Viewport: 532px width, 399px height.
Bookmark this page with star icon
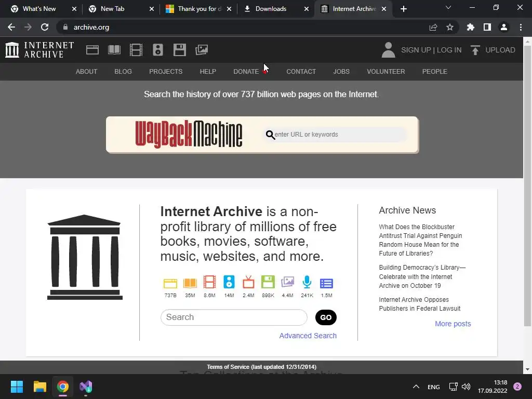pyautogui.click(x=450, y=27)
